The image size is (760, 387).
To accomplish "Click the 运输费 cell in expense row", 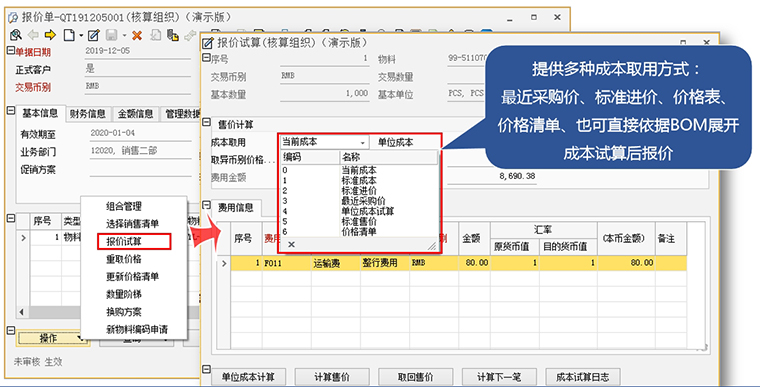I will (335, 263).
